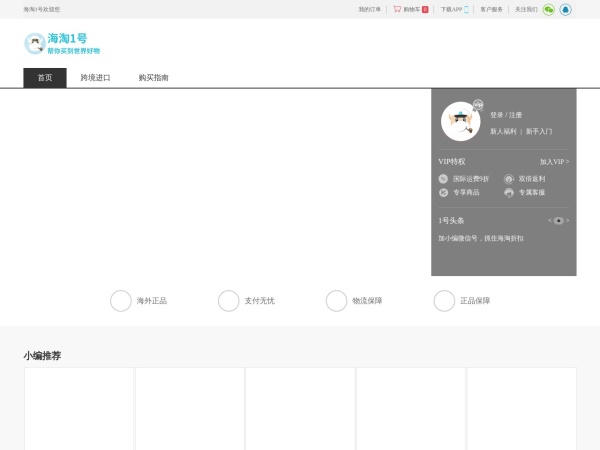Click the circle icon beside 正品保障
Screen dimensions: 600x450
click(444, 301)
